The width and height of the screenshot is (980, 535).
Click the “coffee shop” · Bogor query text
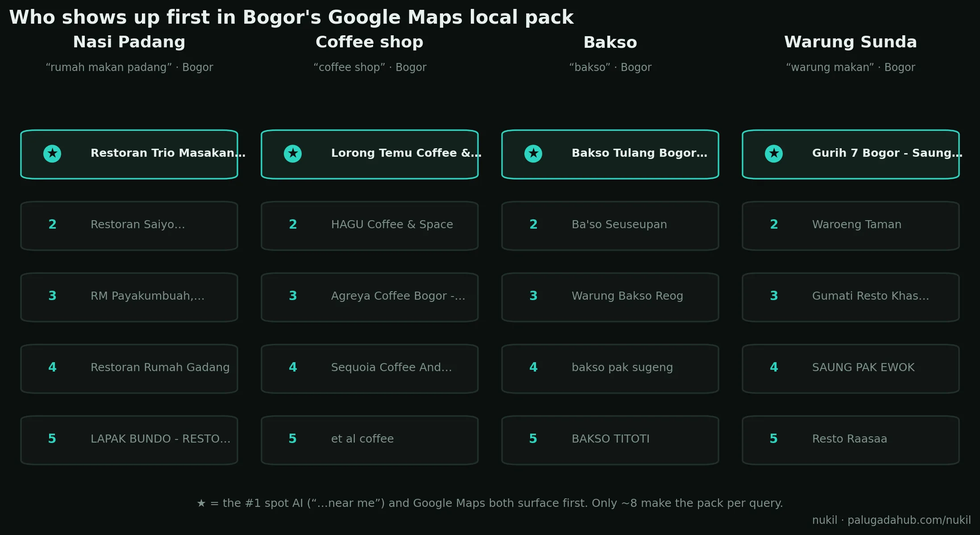(370, 67)
